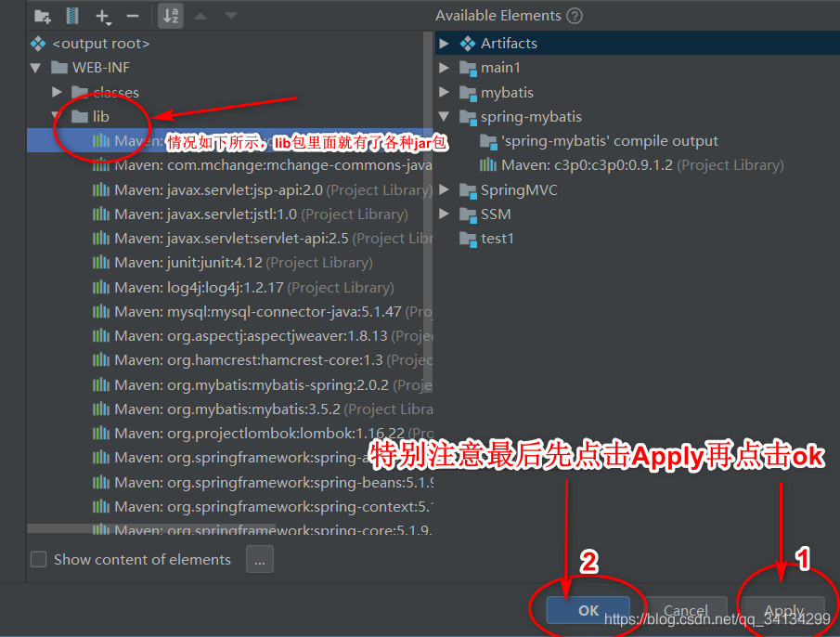Select the test1 module icon

[468, 239]
